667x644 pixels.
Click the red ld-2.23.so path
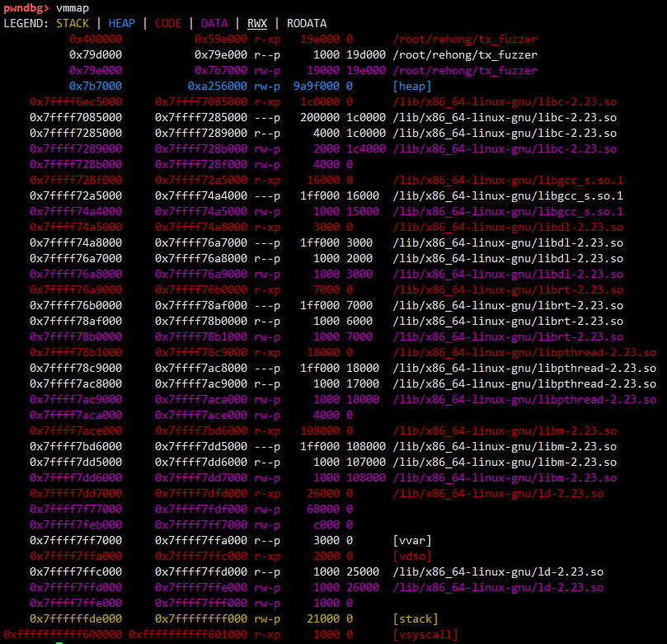[x=498, y=494]
